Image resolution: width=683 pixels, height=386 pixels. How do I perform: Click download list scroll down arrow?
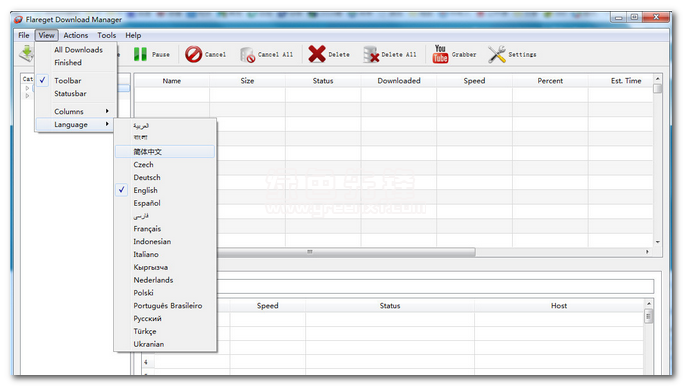(x=658, y=242)
